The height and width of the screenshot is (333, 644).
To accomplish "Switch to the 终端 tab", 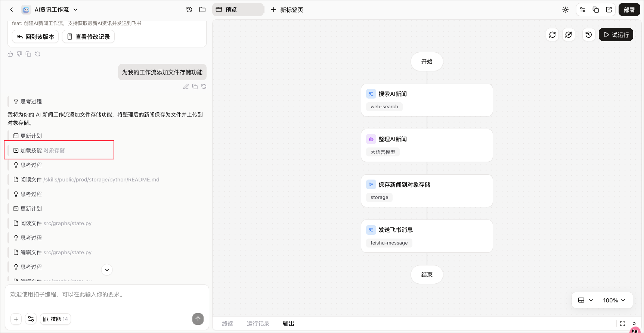I will (x=227, y=324).
